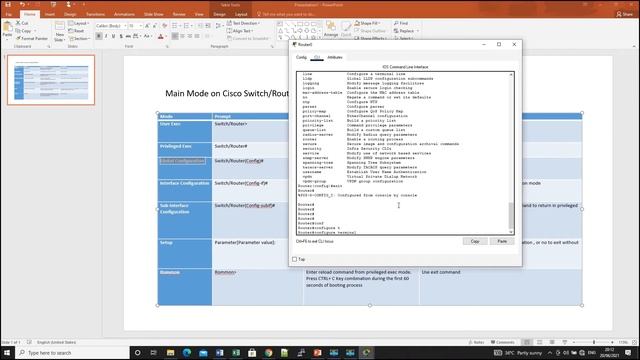Click the Copy button in Router0 CLI

click(x=475, y=241)
